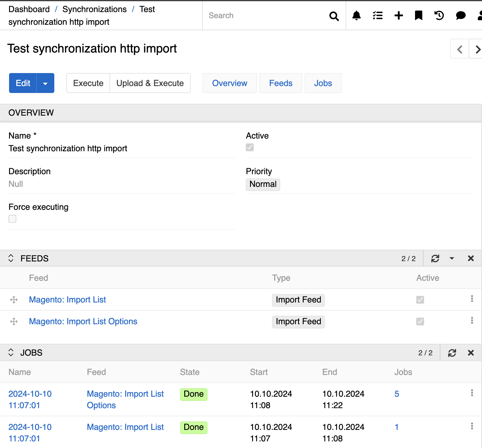Click the Type column header in Feeds
Viewport: 482px width, 448px height.
coord(281,278)
